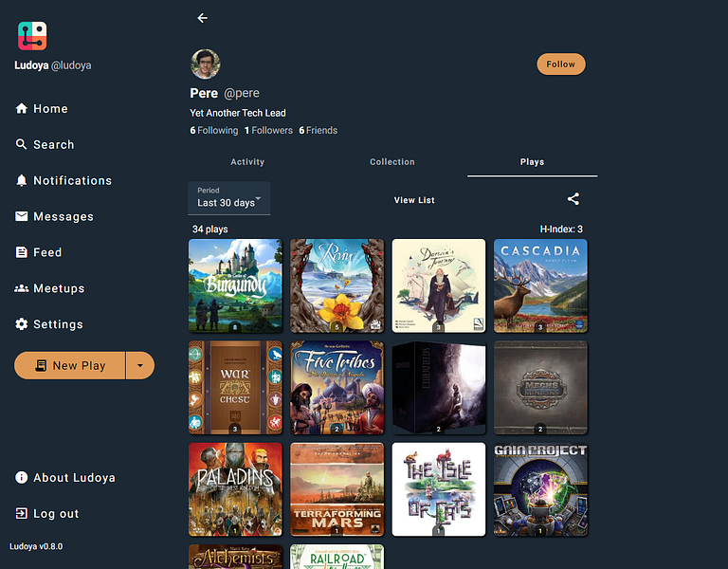Viewport: 728px width, 569px height.
Task: Select the Plays tab
Action: point(532,161)
